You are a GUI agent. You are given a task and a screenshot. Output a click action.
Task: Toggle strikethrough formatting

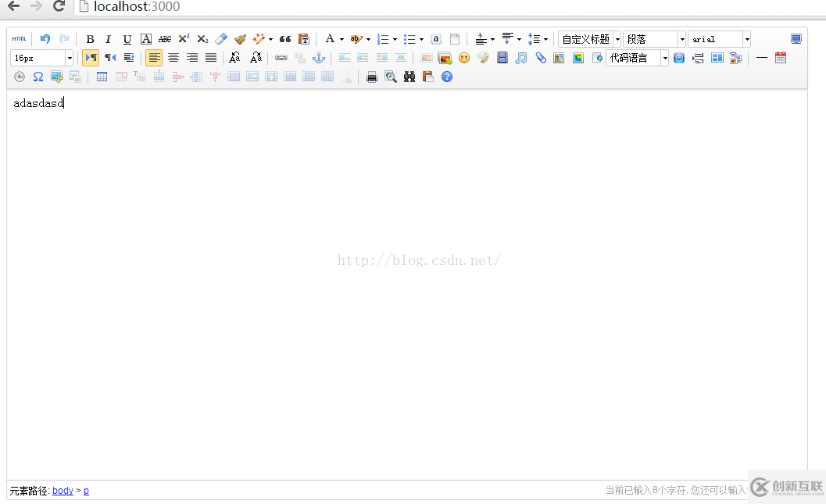(x=165, y=39)
